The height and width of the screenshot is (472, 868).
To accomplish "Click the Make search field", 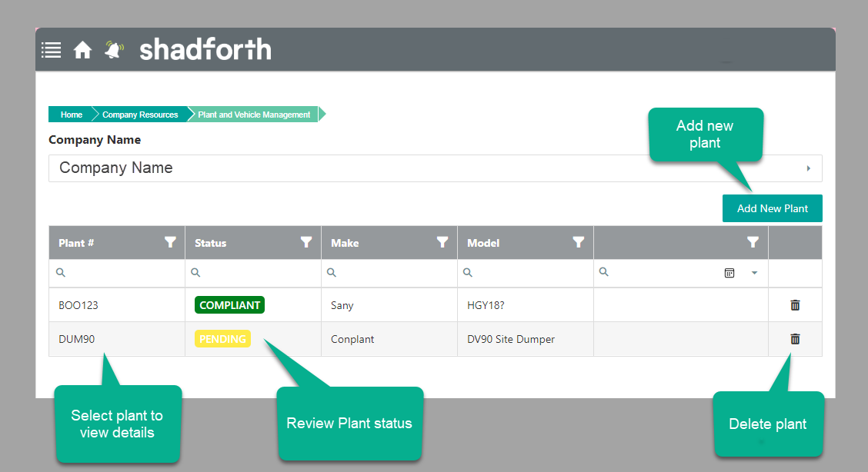I will (389, 272).
